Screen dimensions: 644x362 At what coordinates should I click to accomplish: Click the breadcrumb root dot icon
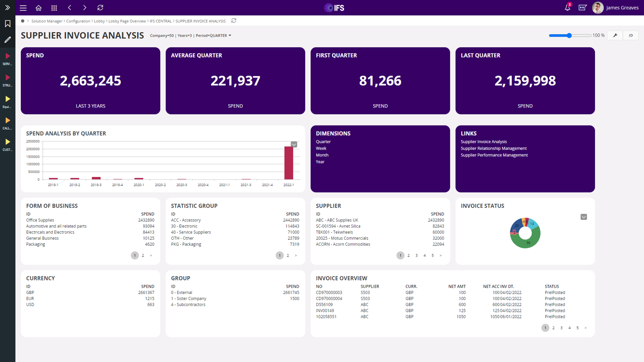23,21
